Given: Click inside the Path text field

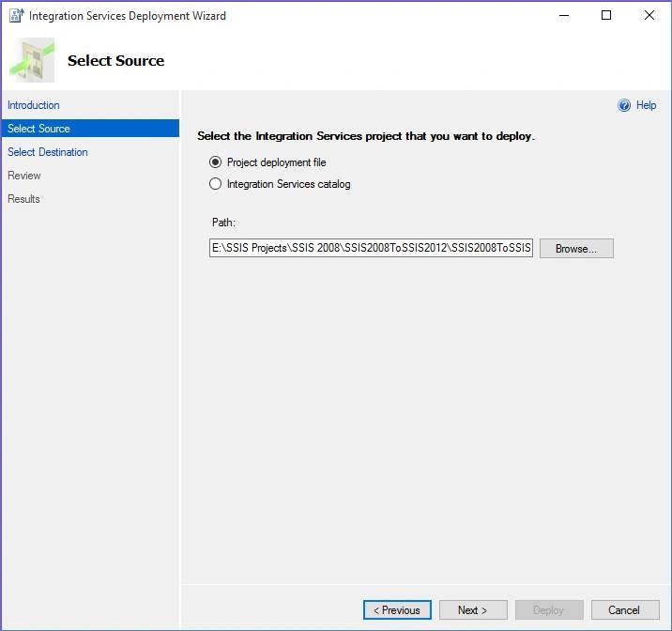Looking at the screenshot, I should click(x=371, y=248).
